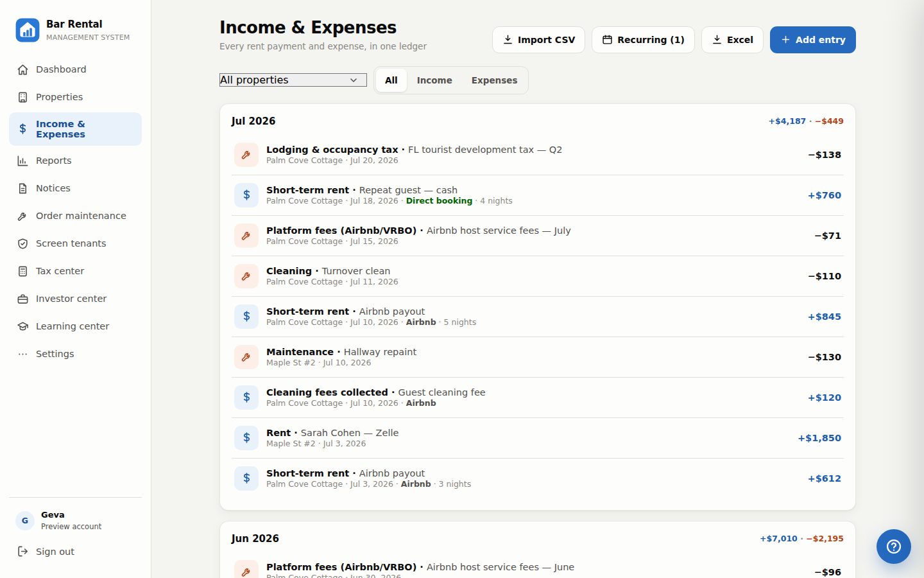Click the wrench icon for Turnover clean

(246, 276)
